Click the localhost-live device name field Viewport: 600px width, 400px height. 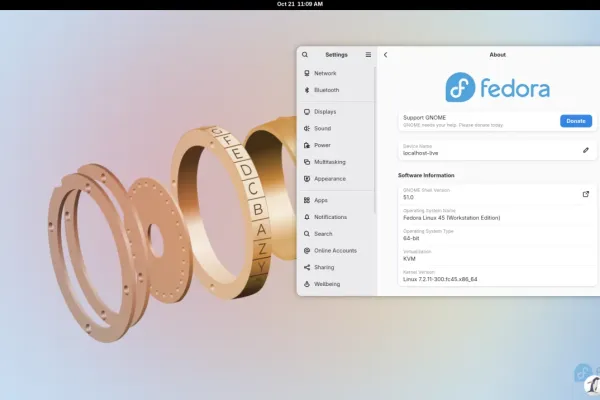click(497, 150)
